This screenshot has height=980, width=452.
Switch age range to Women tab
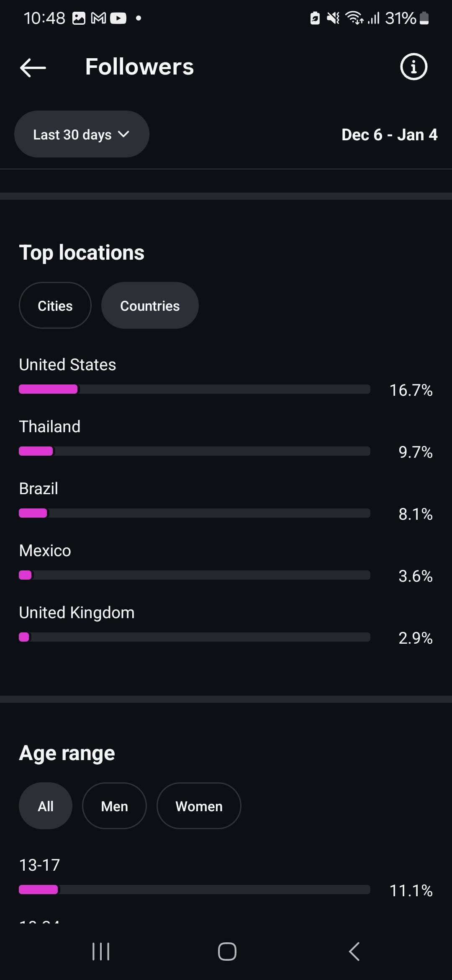click(199, 806)
